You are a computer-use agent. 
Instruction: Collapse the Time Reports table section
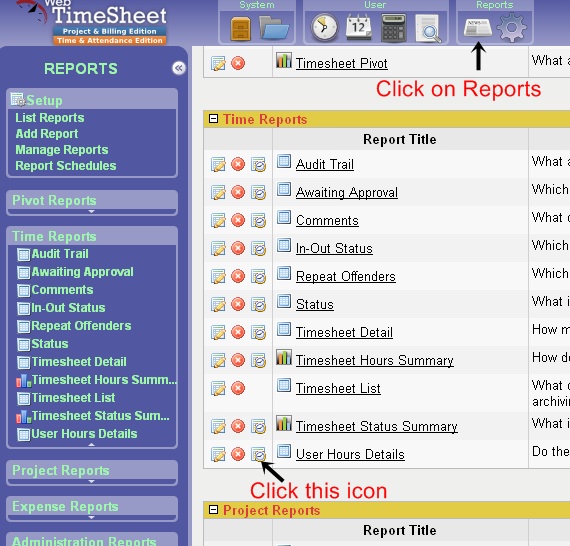[x=213, y=119]
